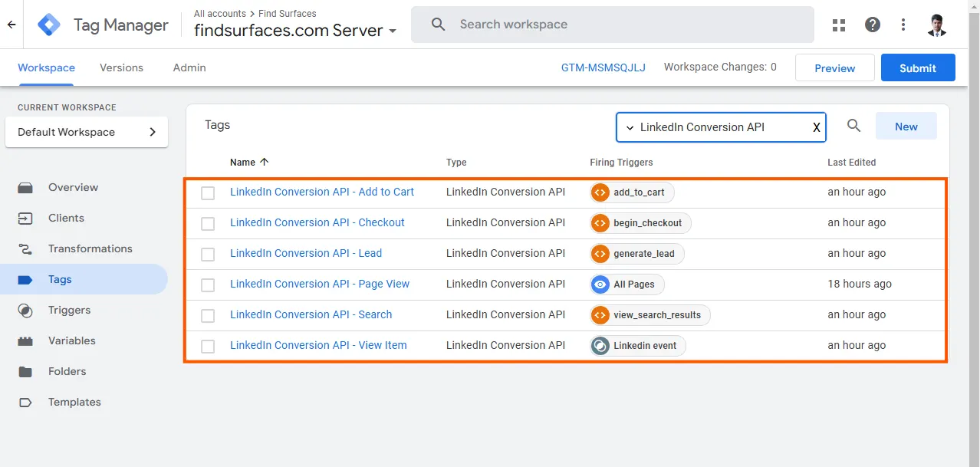Viewport: 980px width, 467px height.
Task: Open the LinkedIn Conversion API filter dropdown
Action: [630, 127]
